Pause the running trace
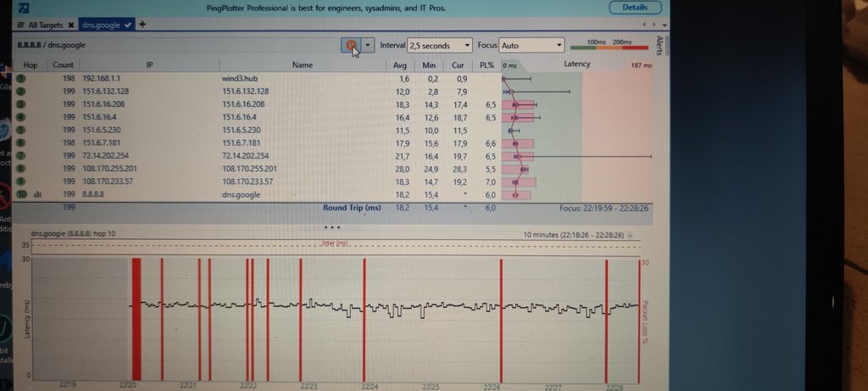The height and width of the screenshot is (391, 868). coord(351,45)
